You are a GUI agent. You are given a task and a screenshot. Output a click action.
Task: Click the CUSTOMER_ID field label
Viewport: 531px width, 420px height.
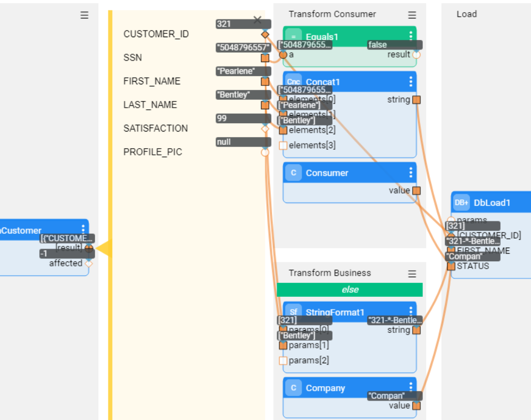point(156,34)
